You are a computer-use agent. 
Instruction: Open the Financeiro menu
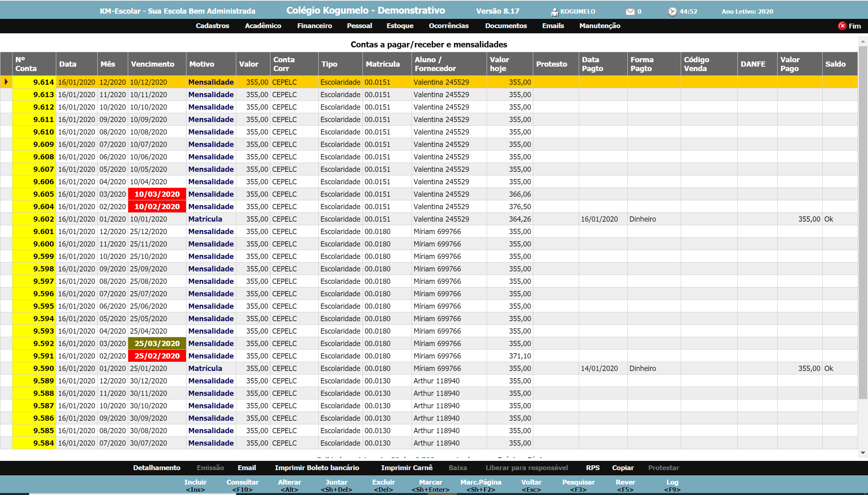(x=314, y=26)
